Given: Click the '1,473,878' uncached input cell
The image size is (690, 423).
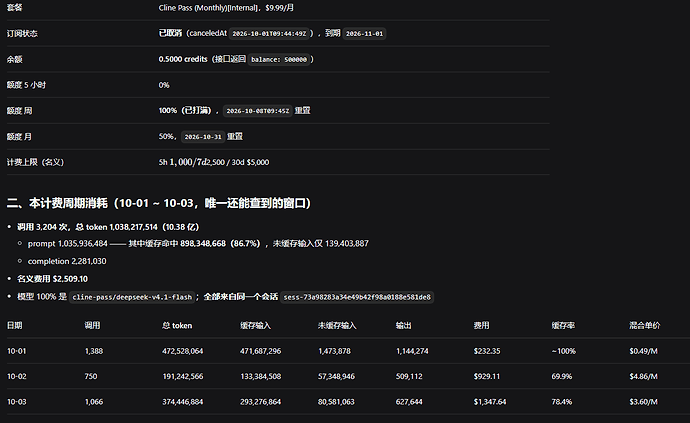Looking at the screenshot, I should (x=334, y=351).
